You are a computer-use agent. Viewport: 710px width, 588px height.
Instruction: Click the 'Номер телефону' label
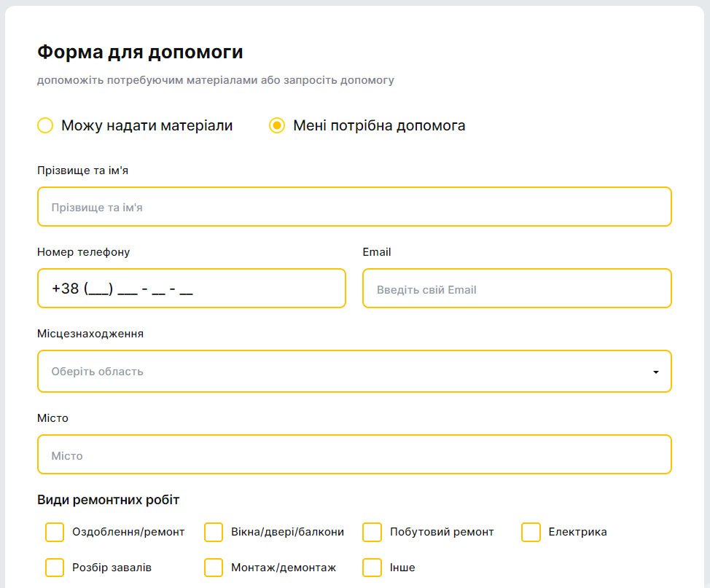(x=83, y=252)
